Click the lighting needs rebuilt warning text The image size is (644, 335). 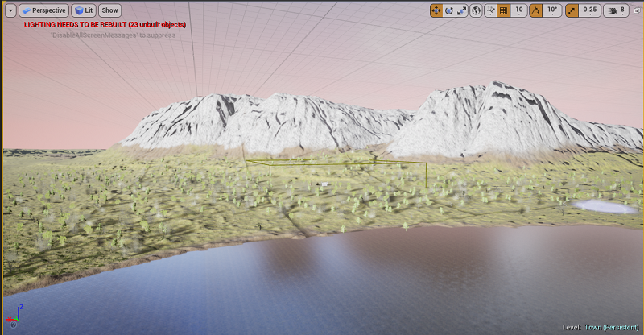pos(105,25)
